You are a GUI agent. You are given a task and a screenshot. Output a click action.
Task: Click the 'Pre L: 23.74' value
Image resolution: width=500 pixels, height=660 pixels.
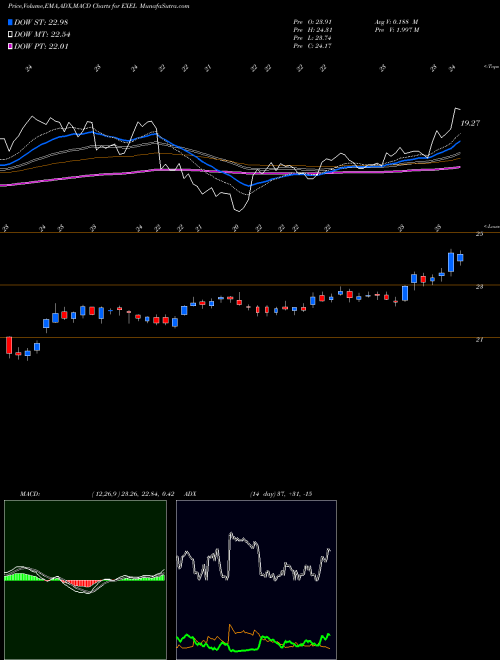[313, 38]
